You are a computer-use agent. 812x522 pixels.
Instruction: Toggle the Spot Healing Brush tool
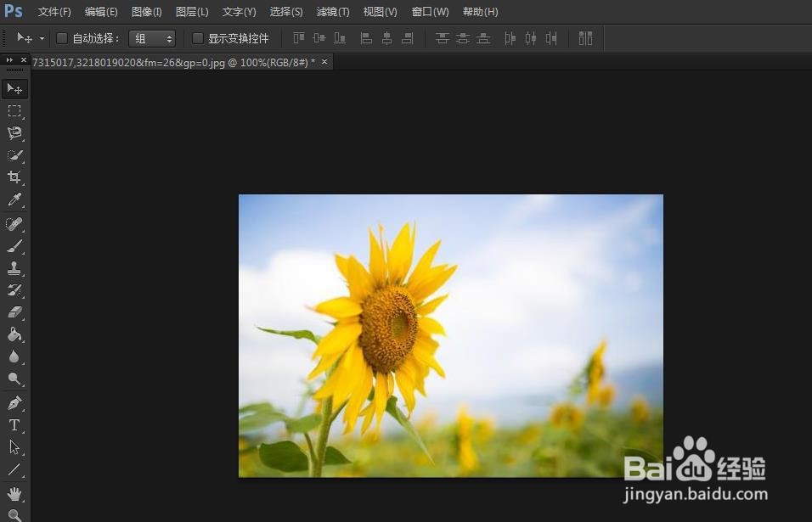point(14,223)
